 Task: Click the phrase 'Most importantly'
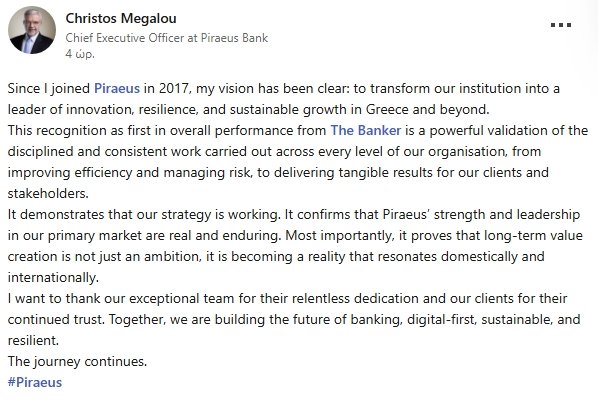click(339, 235)
